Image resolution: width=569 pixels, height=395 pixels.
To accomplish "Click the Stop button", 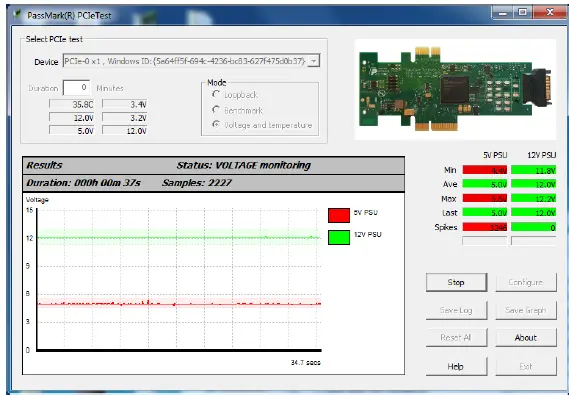I will [456, 282].
